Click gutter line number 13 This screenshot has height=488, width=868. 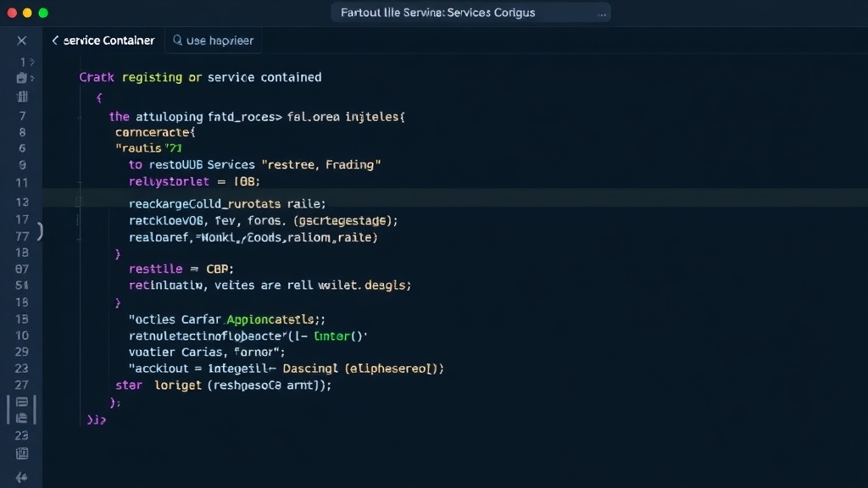(x=21, y=202)
